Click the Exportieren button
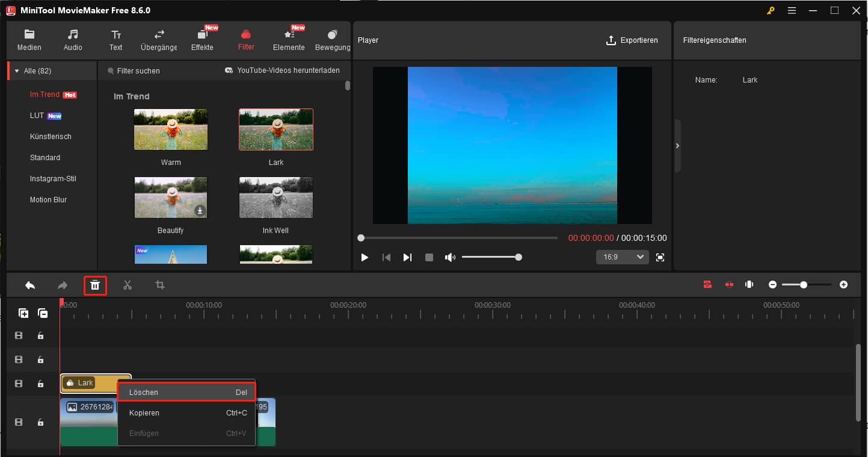 pos(632,40)
